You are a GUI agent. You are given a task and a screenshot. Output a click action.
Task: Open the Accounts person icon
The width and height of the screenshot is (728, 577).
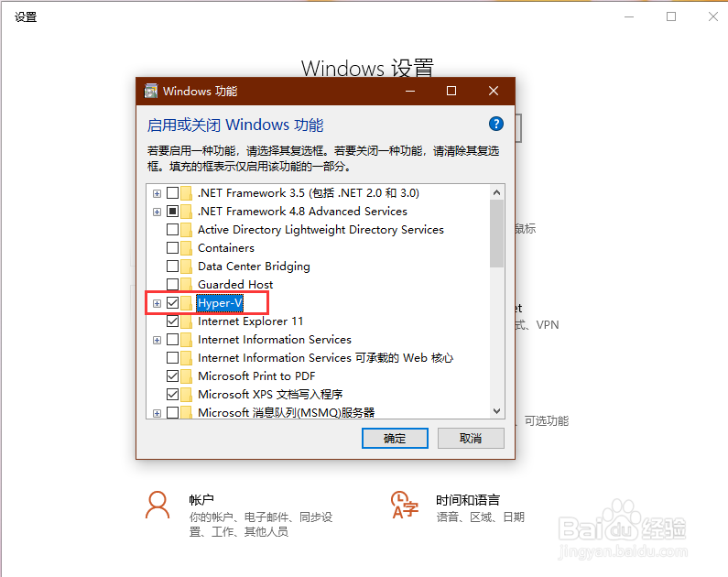158,505
